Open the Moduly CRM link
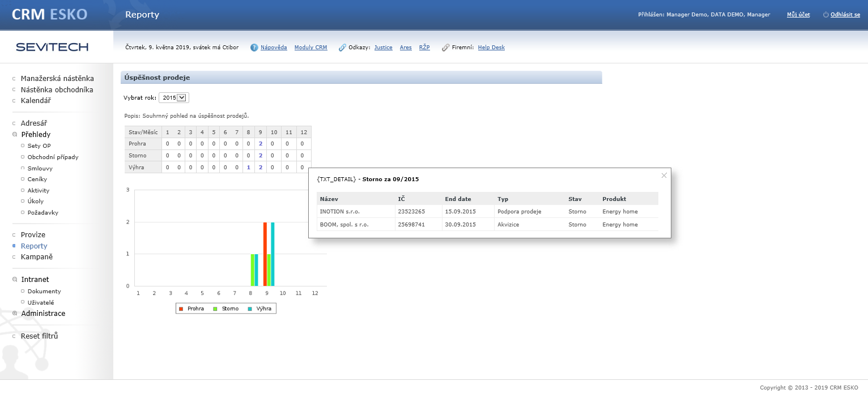 (311, 48)
